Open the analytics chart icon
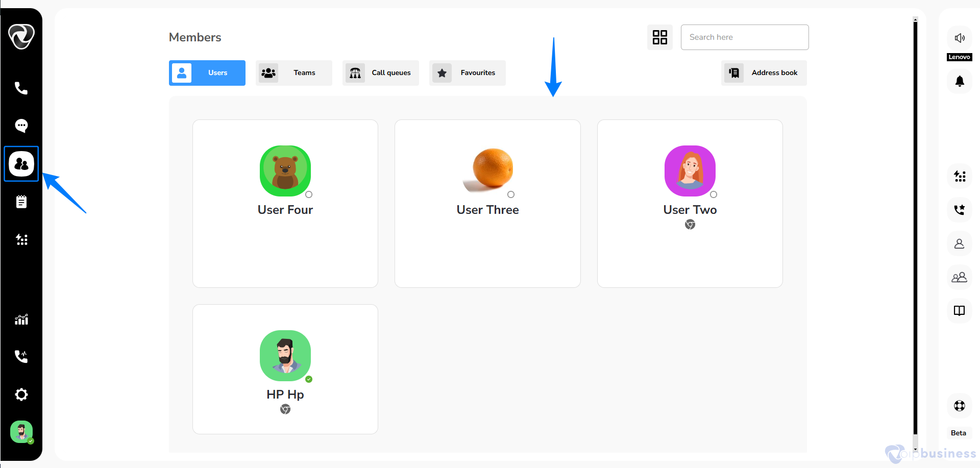Viewport: 980px width, 468px height. 21,319
